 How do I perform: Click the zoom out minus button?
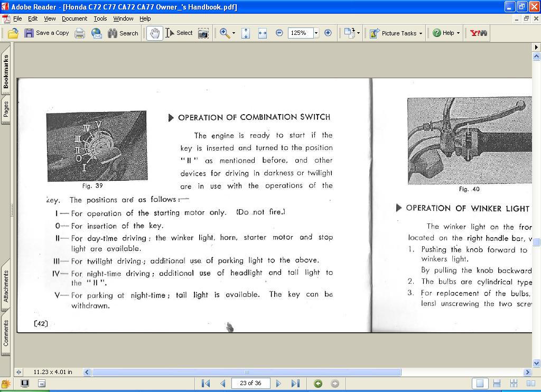click(279, 33)
